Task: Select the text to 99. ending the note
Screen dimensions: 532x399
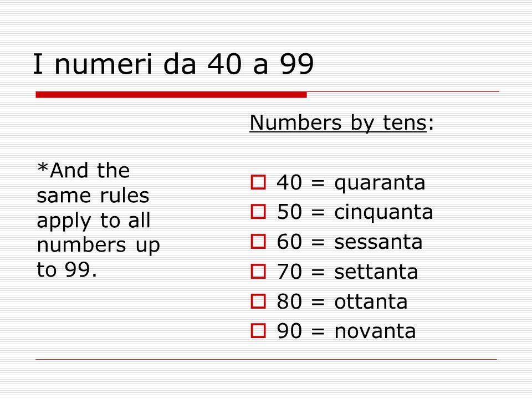Action: tap(67, 270)
